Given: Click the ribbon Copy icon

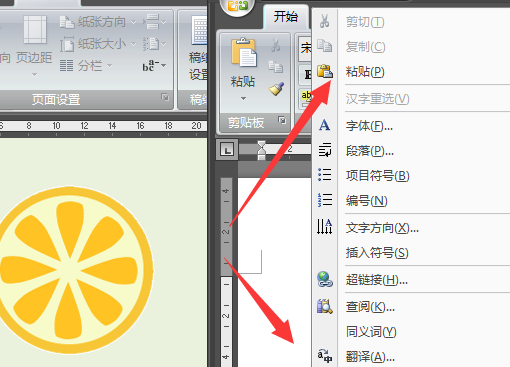Looking at the screenshot, I should click(x=276, y=67).
